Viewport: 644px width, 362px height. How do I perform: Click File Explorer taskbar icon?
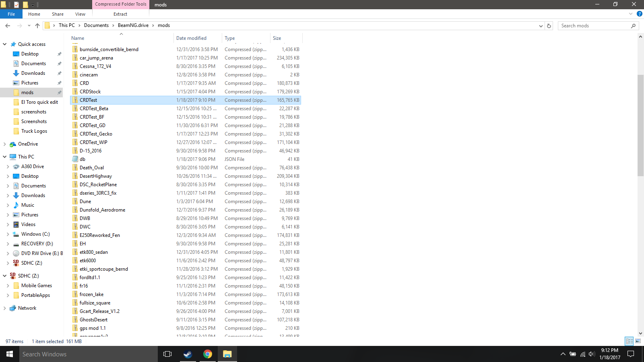227,354
